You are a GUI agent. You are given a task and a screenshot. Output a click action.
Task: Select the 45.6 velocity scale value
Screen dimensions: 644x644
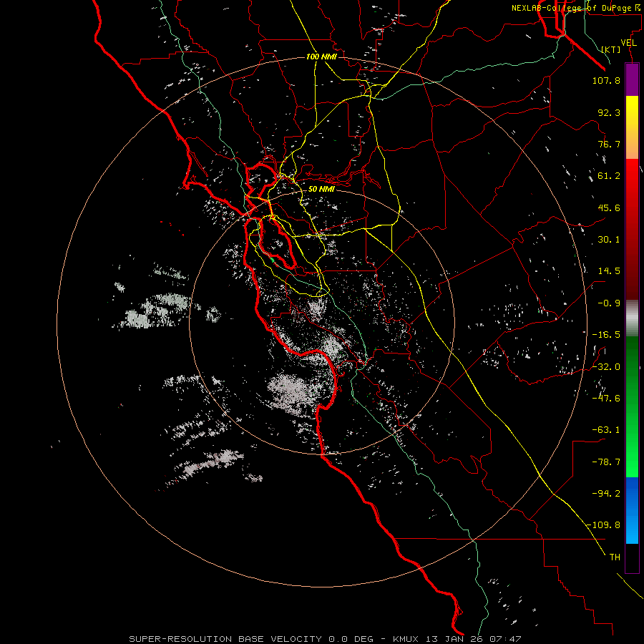(609, 208)
